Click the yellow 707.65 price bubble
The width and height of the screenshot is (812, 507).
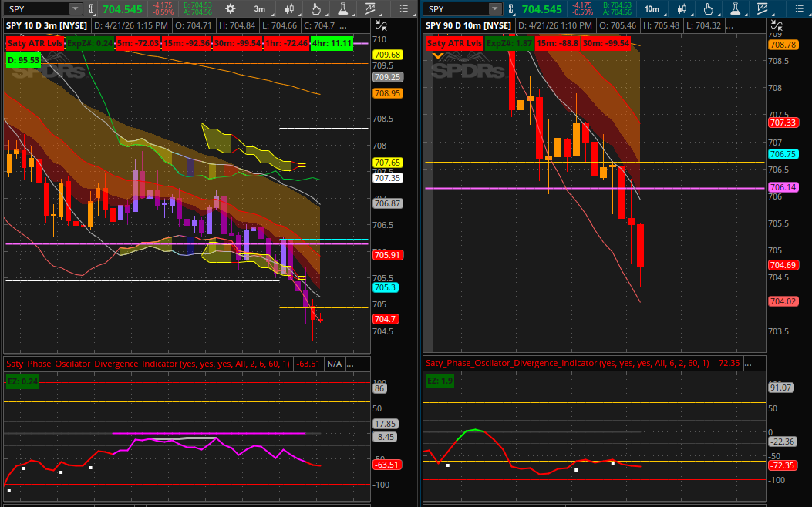(387, 163)
